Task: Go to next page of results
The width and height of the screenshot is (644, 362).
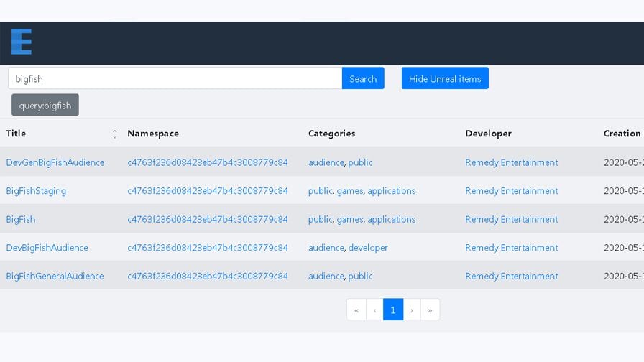Action: click(x=412, y=310)
